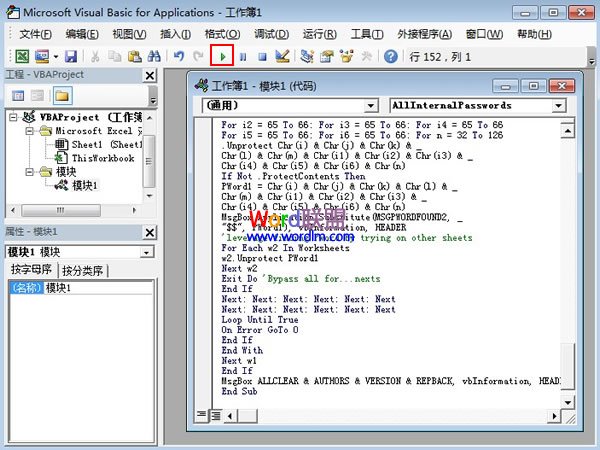
Task: Close the 工程 - VBAProject panel
Action: 150,75
